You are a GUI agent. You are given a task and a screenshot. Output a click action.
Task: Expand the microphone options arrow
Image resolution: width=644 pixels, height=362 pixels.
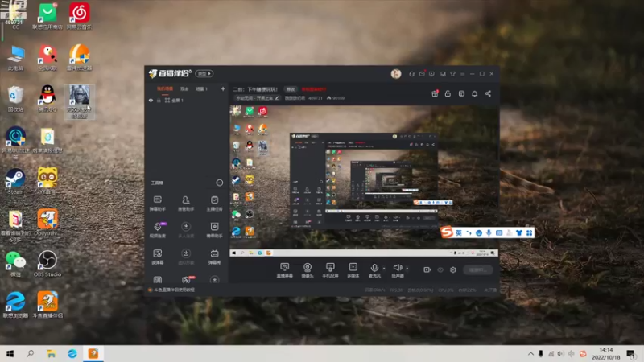(x=384, y=269)
